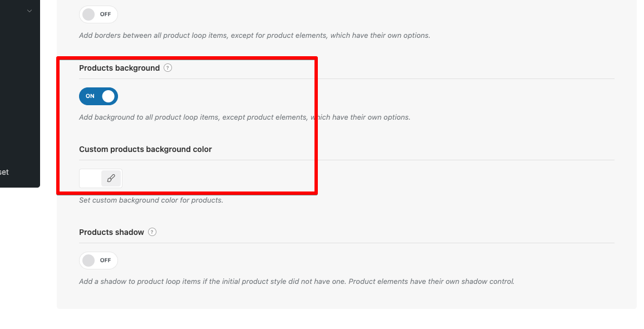Click the 'Products background' heading label
Image resolution: width=644 pixels, height=329 pixels.
pyautogui.click(x=120, y=68)
